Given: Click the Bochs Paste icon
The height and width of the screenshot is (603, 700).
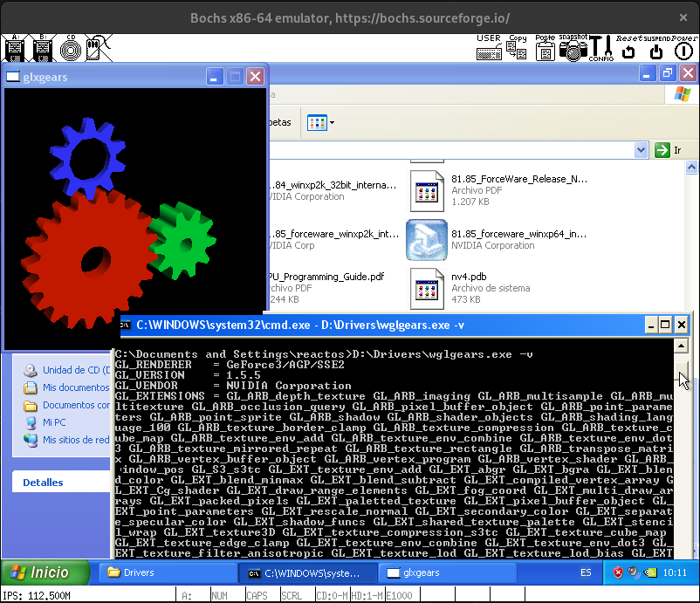Looking at the screenshot, I should click(546, 47).
